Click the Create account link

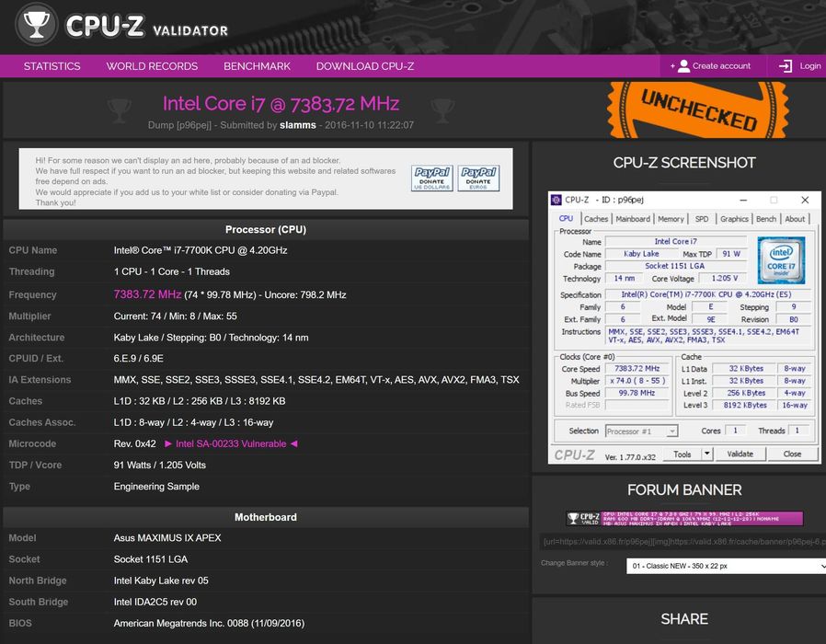[721, 66]
